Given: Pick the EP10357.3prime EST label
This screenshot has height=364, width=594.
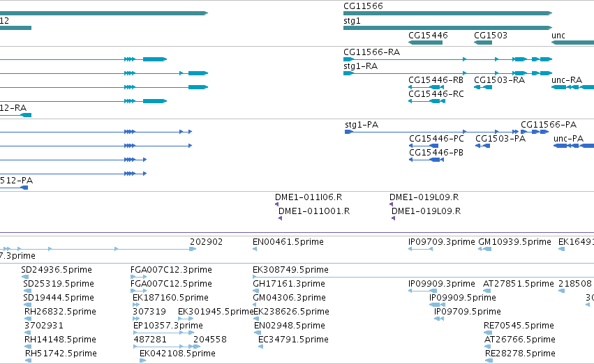Looking at the screenshot, I should point(168,326).
